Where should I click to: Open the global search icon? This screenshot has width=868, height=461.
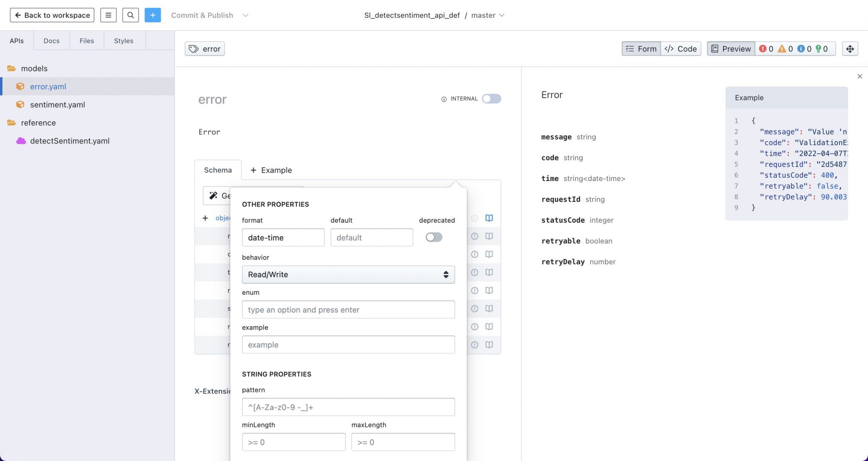[x=131, y=15]
